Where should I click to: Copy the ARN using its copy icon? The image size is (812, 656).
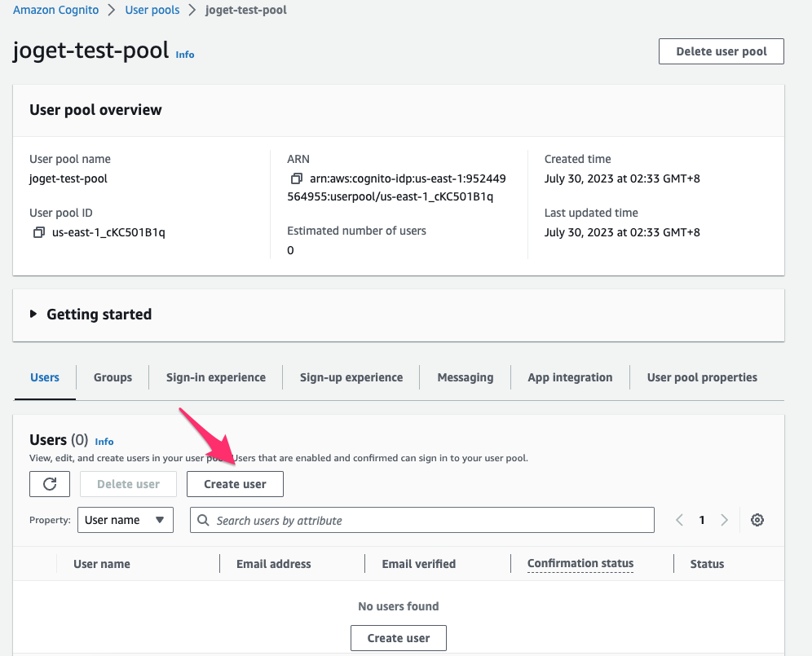[x=296, y=178]
